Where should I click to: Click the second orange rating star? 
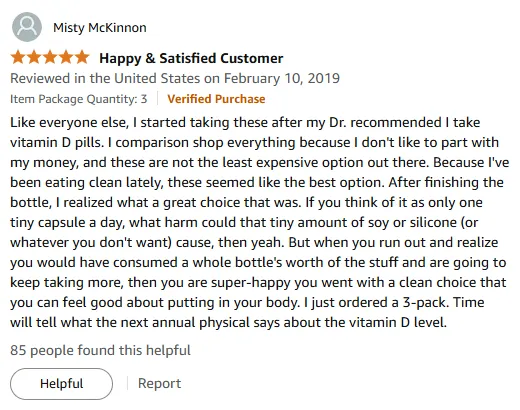(x=34, y=57)
